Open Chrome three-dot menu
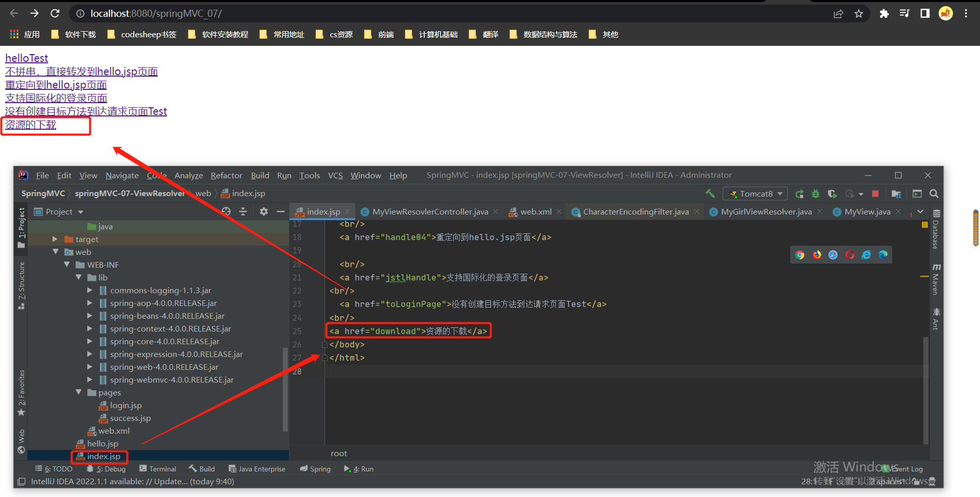Viewport: 980px width, 497px height. [x=966, y=13]
